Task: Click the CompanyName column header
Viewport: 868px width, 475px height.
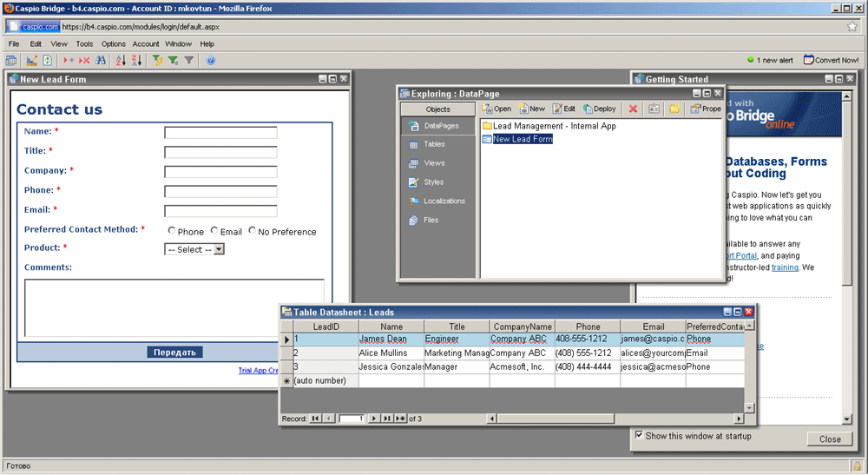Action: [523, 327]
